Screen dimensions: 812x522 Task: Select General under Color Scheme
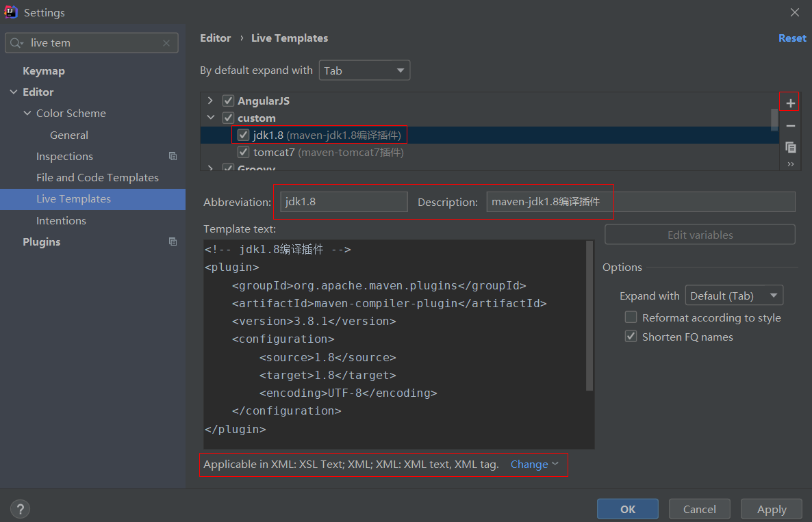[69, 135]
